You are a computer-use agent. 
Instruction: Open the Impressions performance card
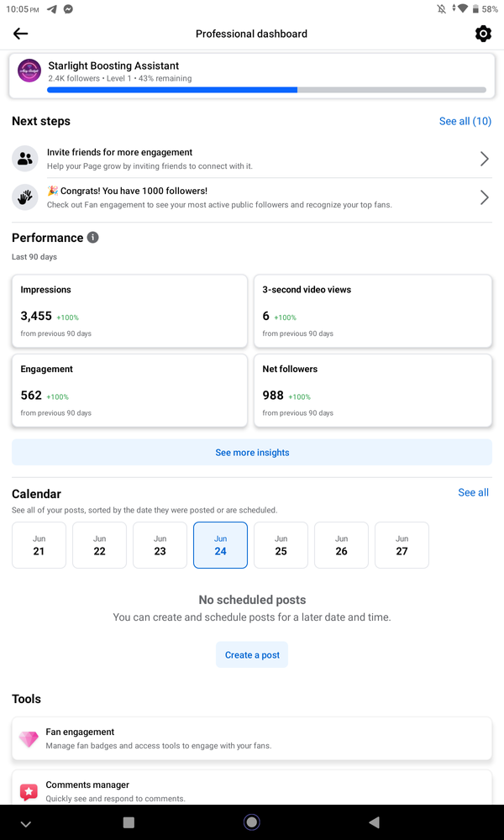click(x=129, y=312)
